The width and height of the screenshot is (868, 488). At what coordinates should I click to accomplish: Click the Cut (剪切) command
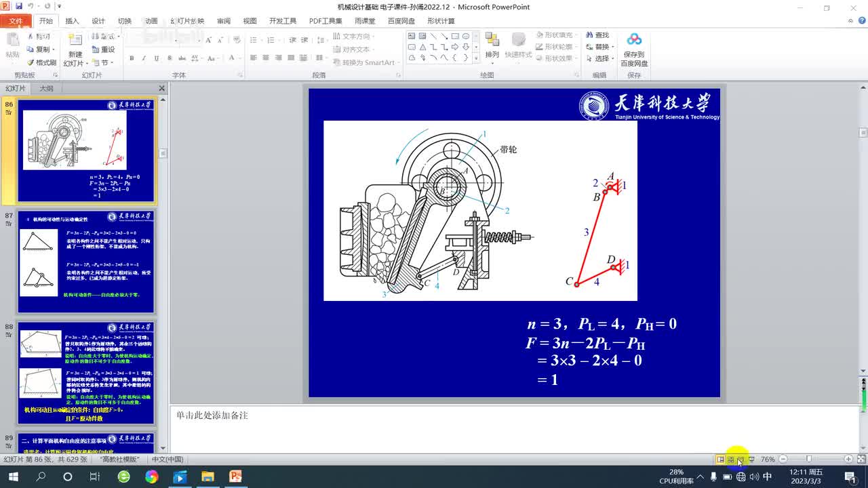pos(39,36)
